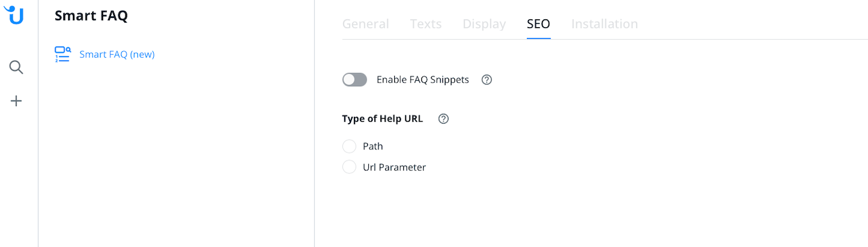Image resolution: width=868 pixels, height=247 pixels.
Task: Click the Enable FAQ Snippets label text
Action: (423, 80)
